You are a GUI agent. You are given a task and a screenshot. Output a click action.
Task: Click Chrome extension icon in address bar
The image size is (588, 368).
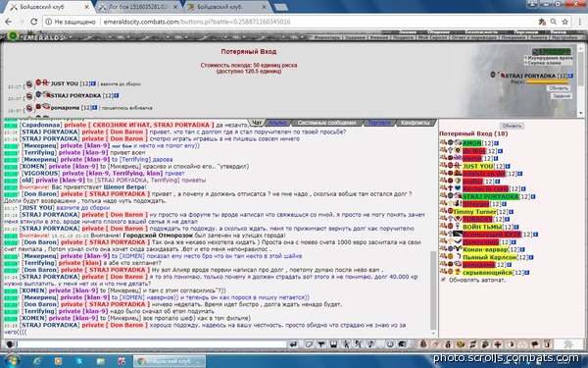[x=542, y=22]
